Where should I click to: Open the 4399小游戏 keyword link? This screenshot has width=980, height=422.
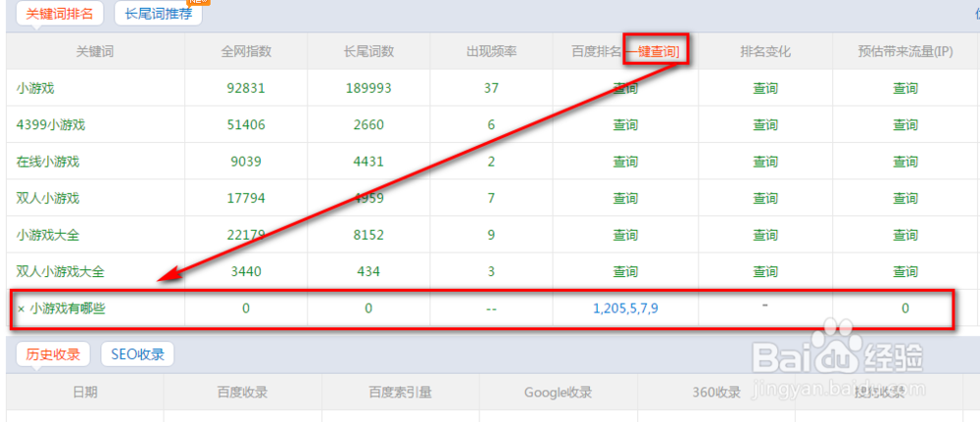[51, 125]
